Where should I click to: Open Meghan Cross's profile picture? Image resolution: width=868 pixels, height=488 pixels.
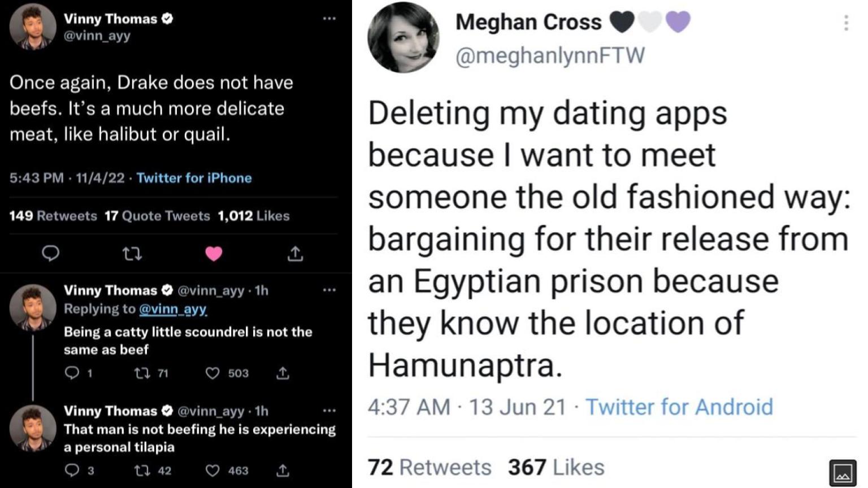pyautogui.click(x=403, y=37)
